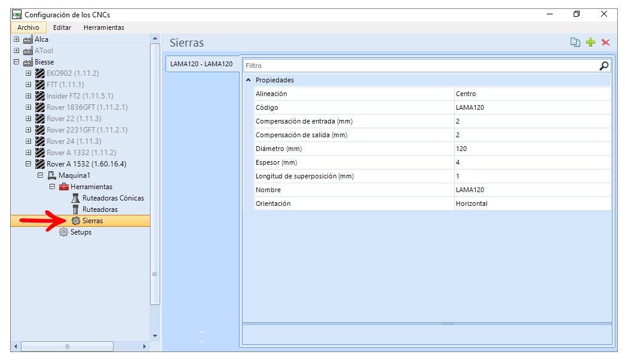This screenshot has height=364, width=625.
Task: Click the copy saw icon in Sierras header
Action: pos(575,42)
